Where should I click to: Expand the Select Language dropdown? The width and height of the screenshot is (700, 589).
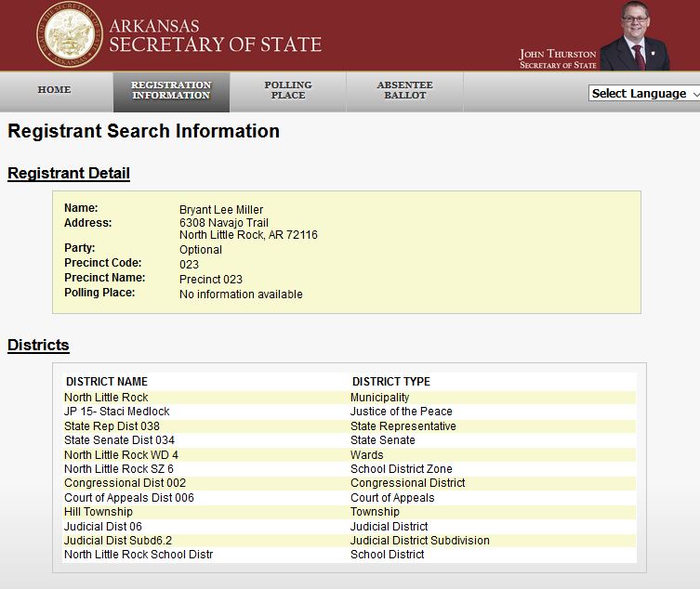pyautogui.click(x=644, y=93)
